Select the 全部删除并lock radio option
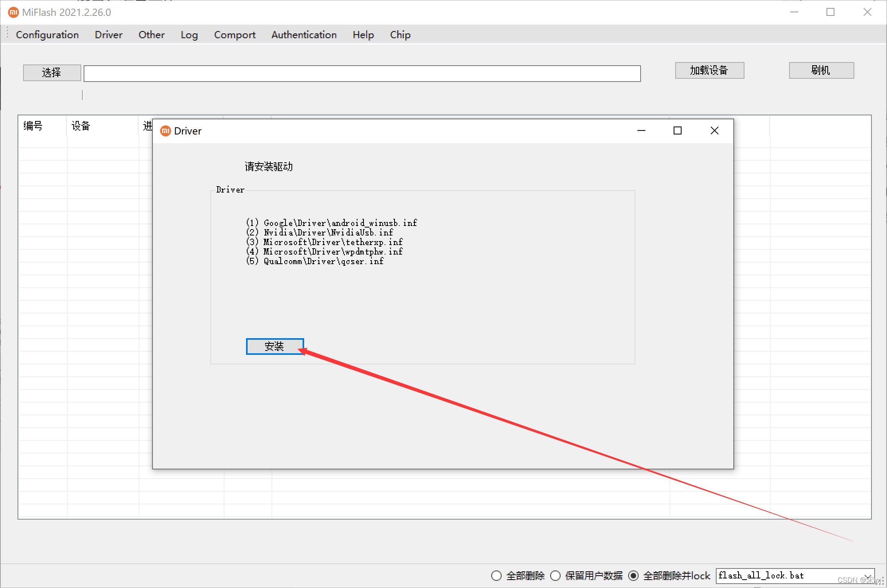Image resolution: width=887 pixels, height=588 pixels. click(633, 576)
